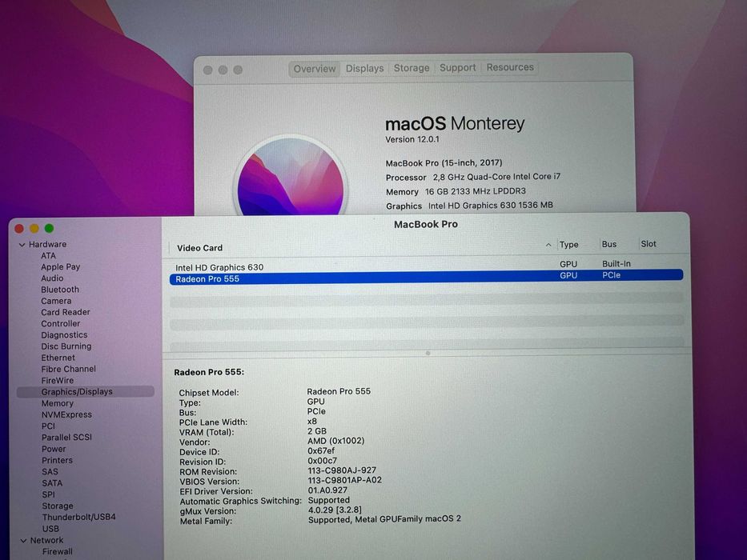Sort by the Slot column header
Viewport: 747px width, 560px height.
click(649, 244)
